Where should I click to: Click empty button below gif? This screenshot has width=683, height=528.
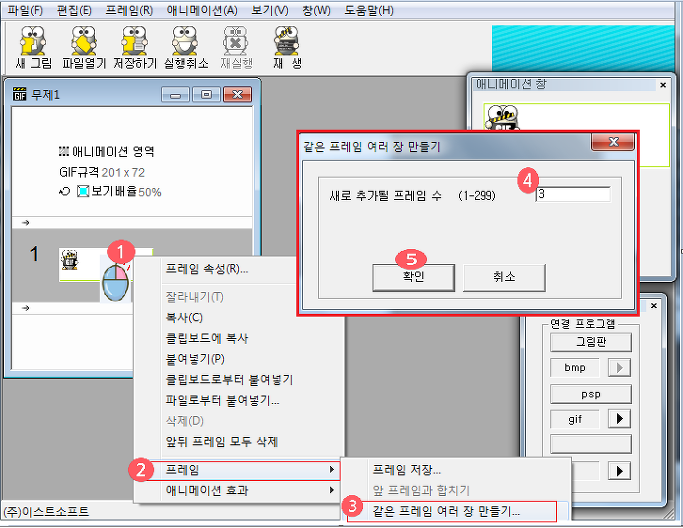[x=591, y=444]
